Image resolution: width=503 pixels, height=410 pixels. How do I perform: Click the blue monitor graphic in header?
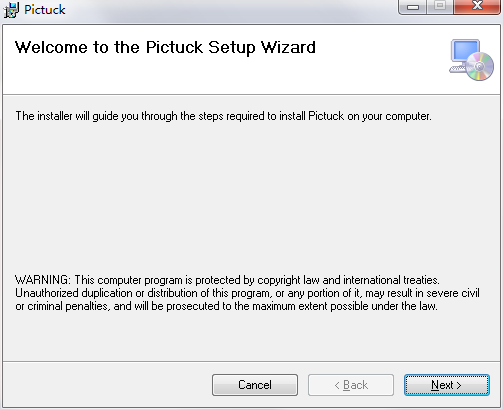[x=465, y=51]
